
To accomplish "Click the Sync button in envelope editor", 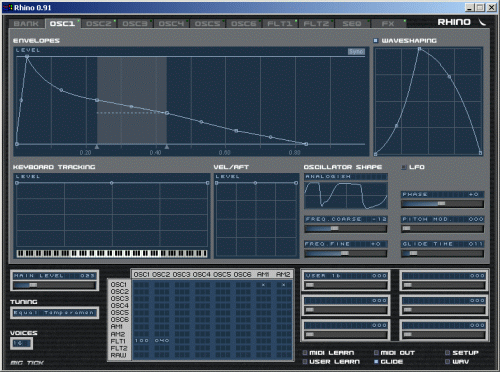I will (x=356, y=51).
